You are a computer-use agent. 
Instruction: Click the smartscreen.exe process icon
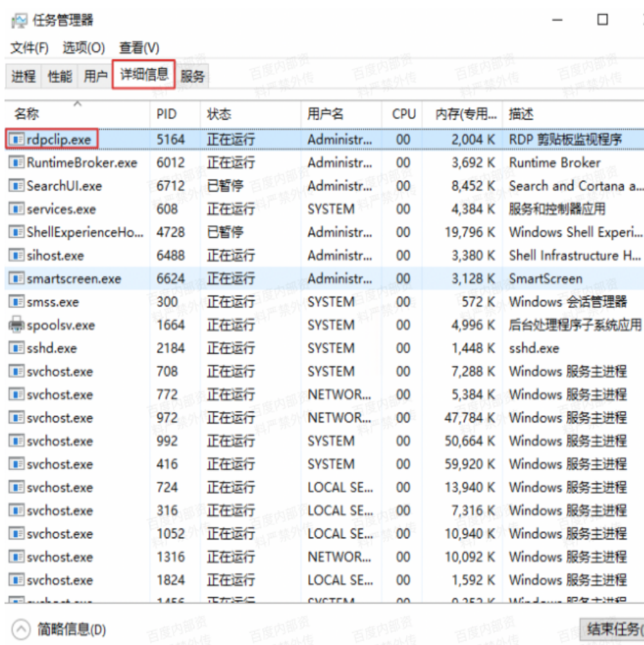tap(16, 279)
